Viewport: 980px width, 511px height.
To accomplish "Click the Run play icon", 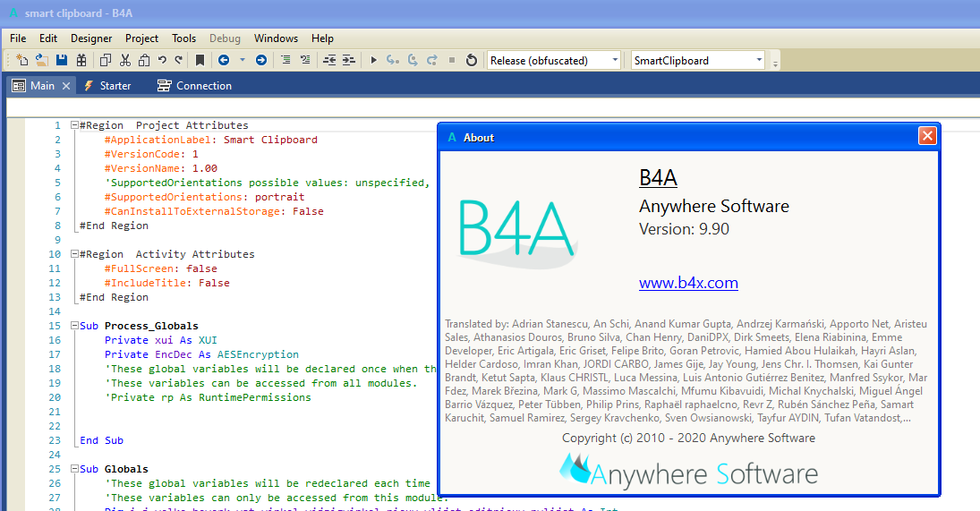I will [x=374, y=60].
